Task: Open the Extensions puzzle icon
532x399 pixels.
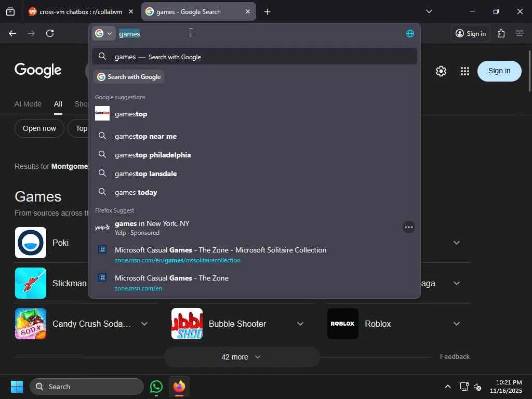Action: 501,33
